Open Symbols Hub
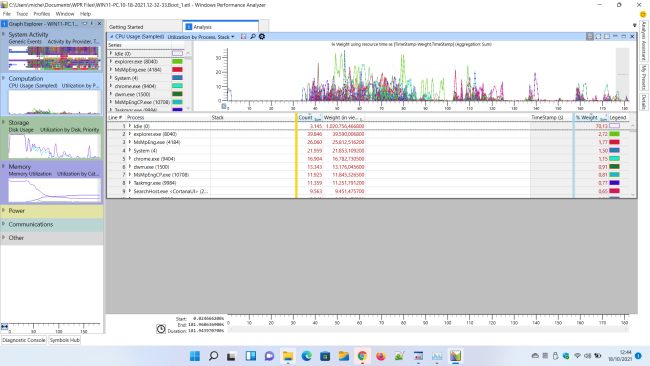Image resolution: width=650 pixels, height=366 pixels. point(64,340)
